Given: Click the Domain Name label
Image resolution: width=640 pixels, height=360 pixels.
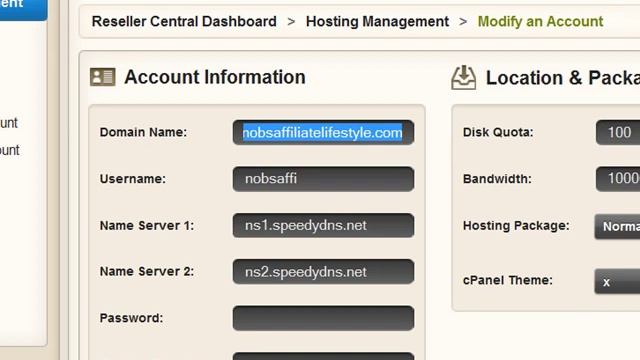Looking at the screenshot, I should 143,132.
